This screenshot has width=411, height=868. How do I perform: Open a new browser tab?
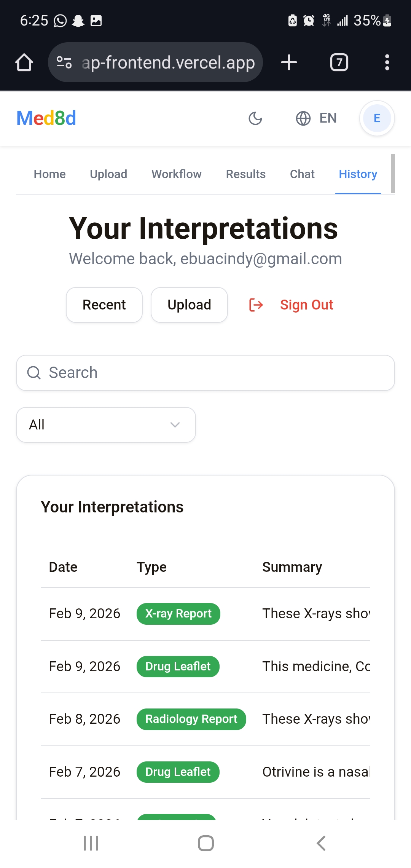tap(289, 62)
